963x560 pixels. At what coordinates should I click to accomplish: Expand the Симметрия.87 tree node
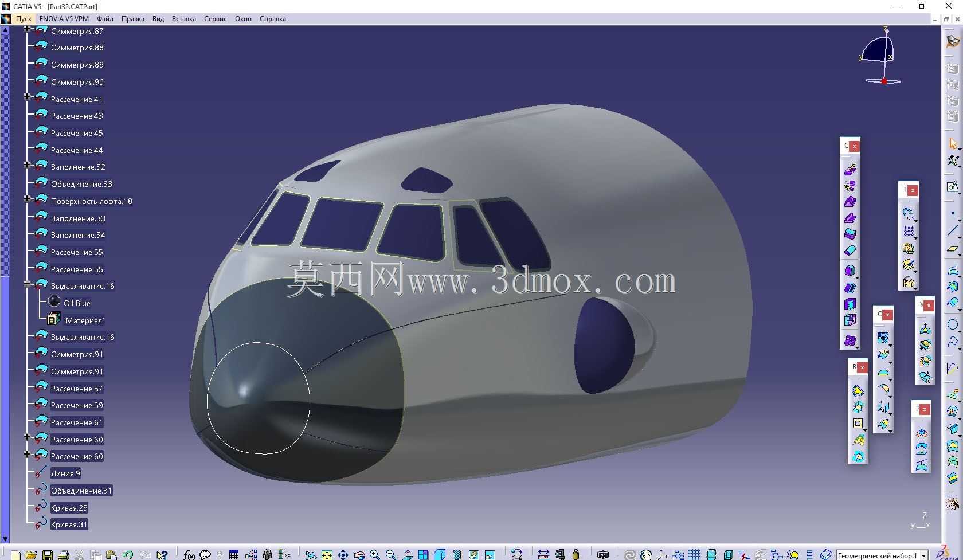pos(27,28)
